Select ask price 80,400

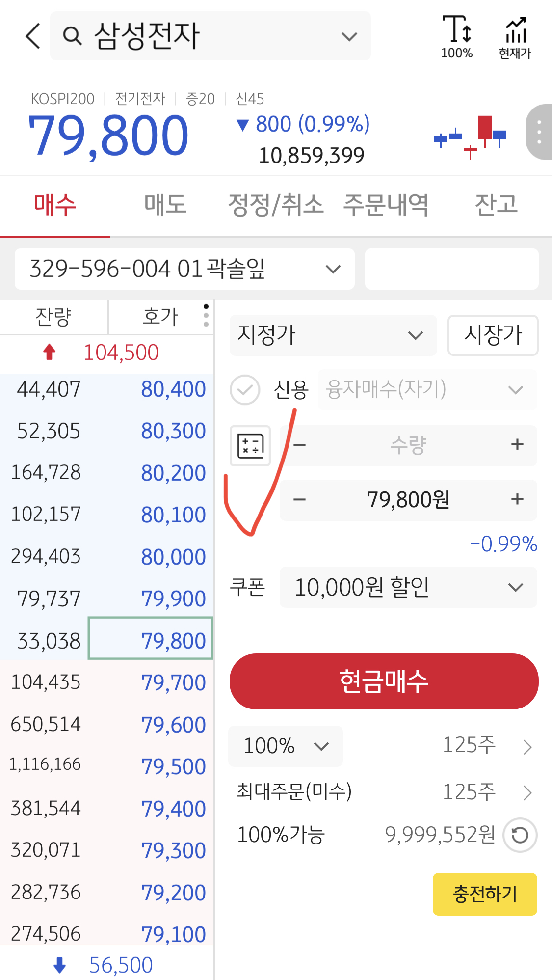pos(173,389)
